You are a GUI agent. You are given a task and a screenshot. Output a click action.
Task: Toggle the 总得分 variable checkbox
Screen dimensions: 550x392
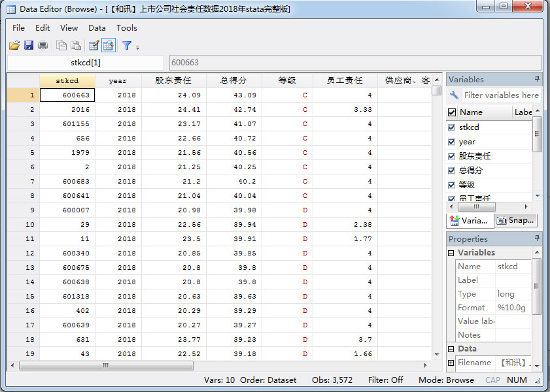pyautogui.click(x=452, y=171)
